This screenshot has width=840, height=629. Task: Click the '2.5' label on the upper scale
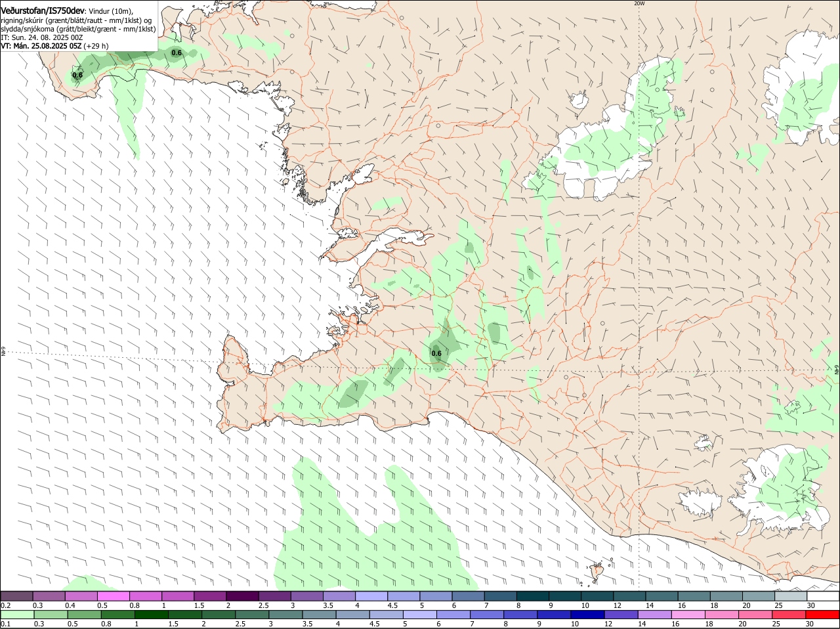click(263, 605)
